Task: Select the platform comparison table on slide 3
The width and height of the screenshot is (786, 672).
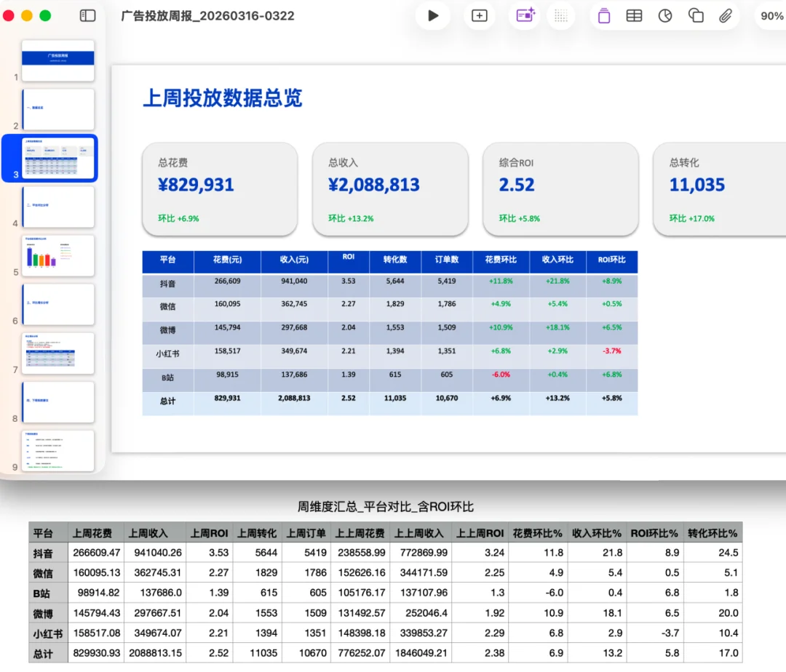Action: 389,331
